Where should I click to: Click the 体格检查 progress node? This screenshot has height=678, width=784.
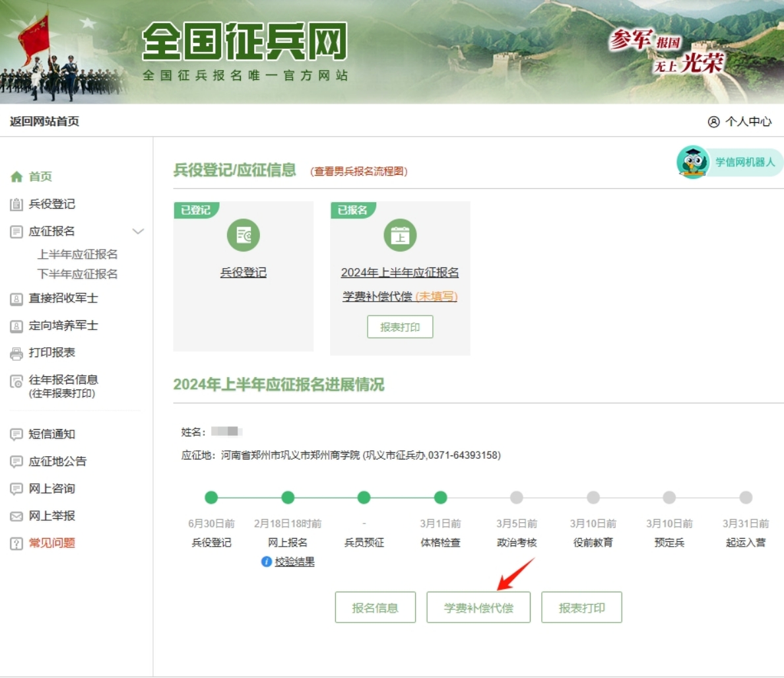pyautogui.click(x=441, y=498)
